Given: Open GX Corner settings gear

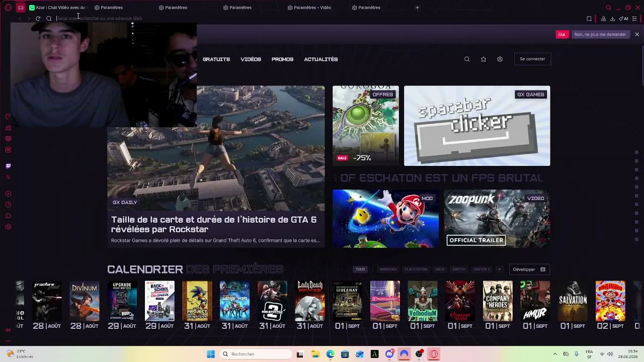Looking at the screenshot, I should pyautogui.click(x=500, y=59).
